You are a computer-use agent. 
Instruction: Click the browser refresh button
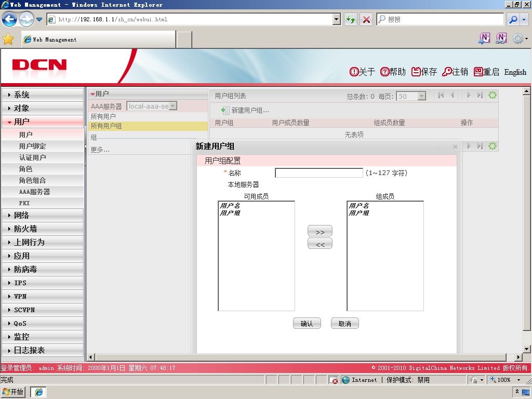coord(351,19)
